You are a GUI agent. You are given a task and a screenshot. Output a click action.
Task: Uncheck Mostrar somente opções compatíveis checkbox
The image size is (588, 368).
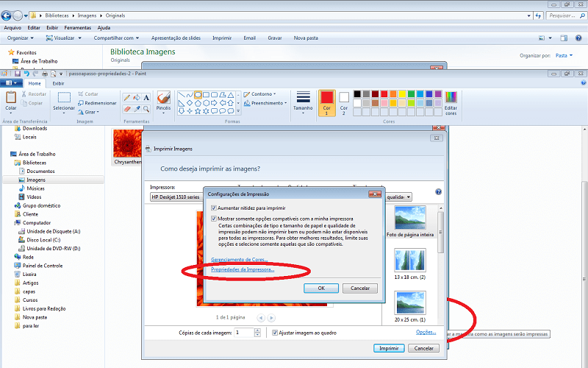tap(214, 219)
